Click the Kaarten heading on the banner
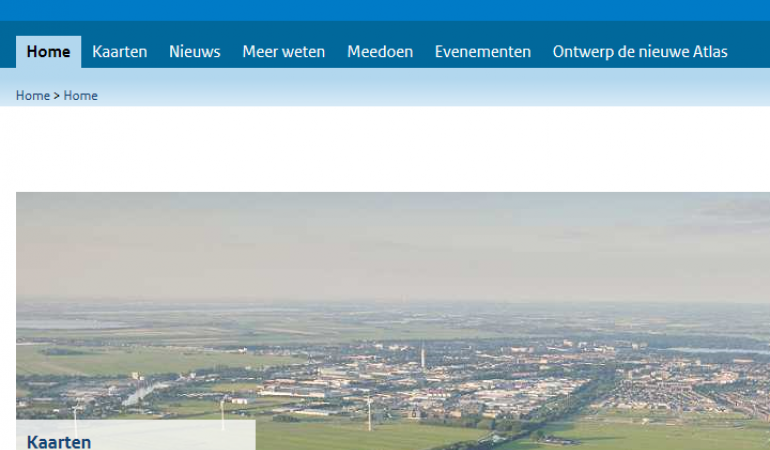770x450 pixels. (59, 442)
